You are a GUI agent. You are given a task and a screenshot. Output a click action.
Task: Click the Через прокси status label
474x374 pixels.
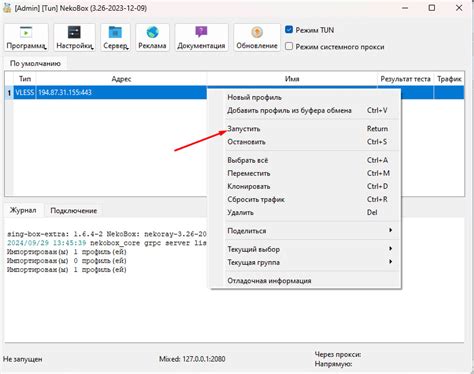click(x=338, y=354)
